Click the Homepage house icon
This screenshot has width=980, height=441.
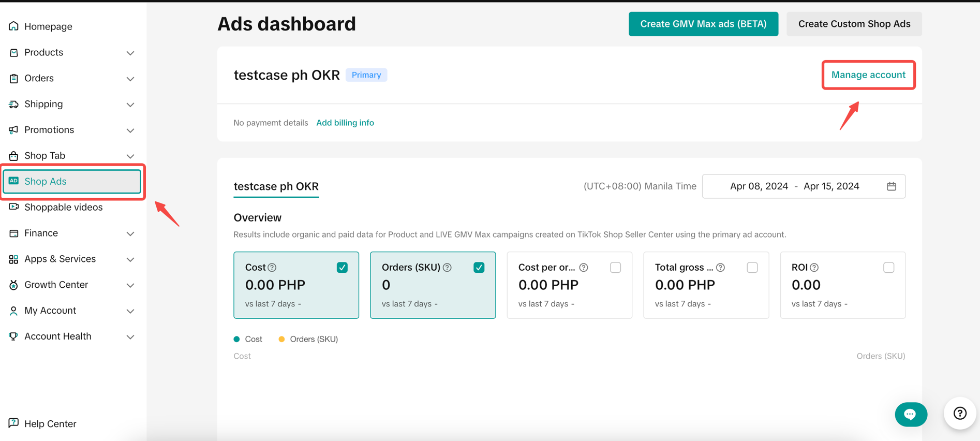(x=14, y=26)
